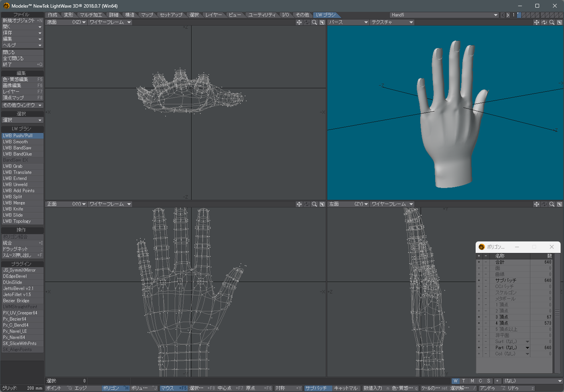This screenshot has height=392, width=564.
Task: Click plus in the statistics header row
Action: pyautogui.click(x=479, y=256)
